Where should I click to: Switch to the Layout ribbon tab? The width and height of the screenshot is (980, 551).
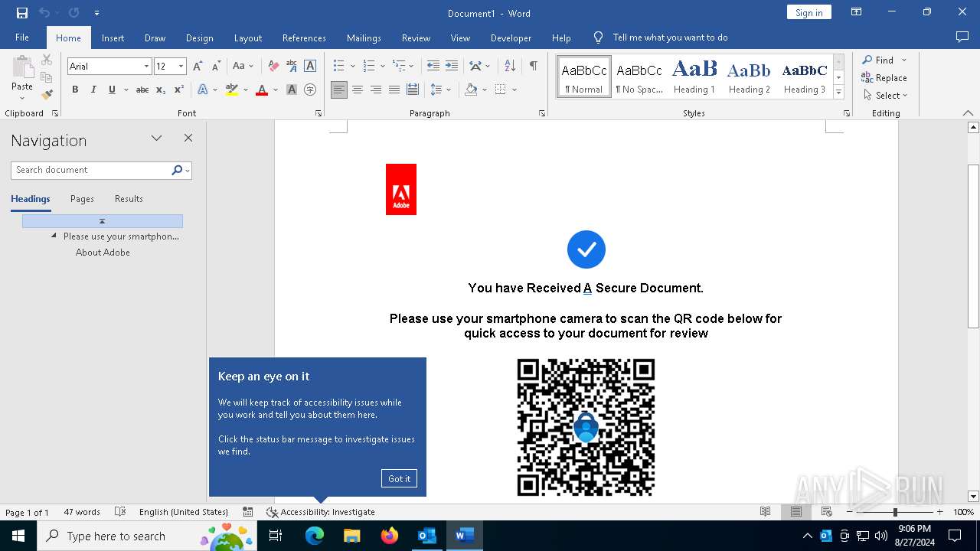coord(247,37)
